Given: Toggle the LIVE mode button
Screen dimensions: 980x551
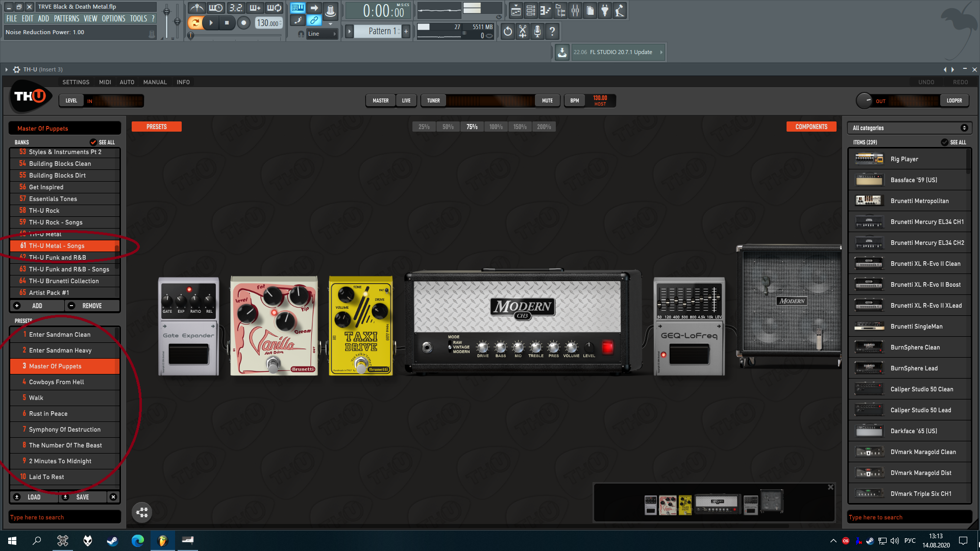Looking at the screenshot, I should click(x=406, y=101).
